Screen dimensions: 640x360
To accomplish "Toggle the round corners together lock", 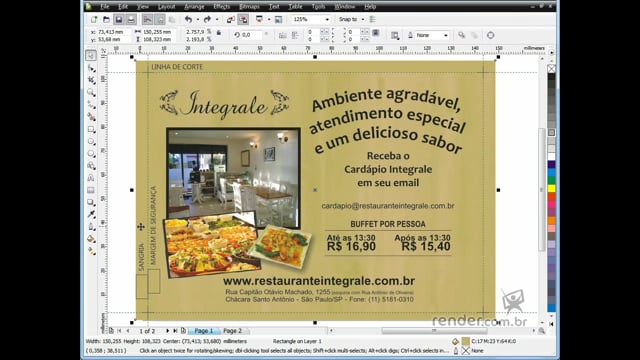I will tap(376, 33).
